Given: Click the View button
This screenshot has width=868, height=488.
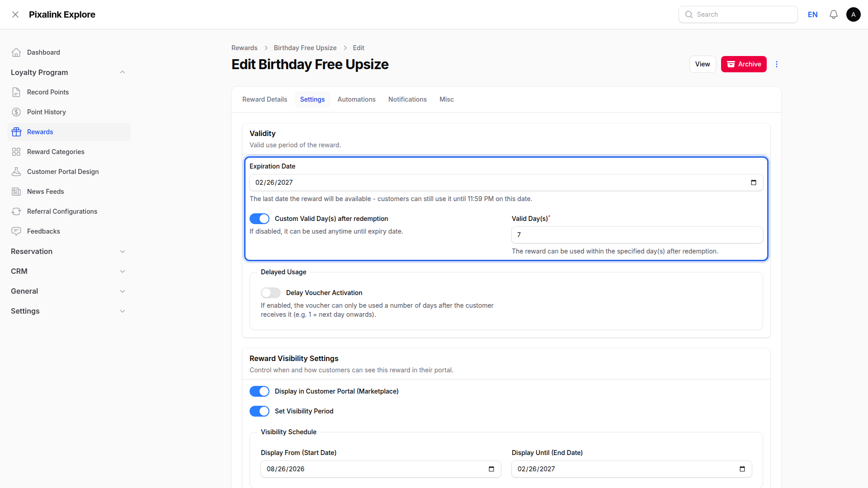Looking at the screenshot, I should 703,64.
